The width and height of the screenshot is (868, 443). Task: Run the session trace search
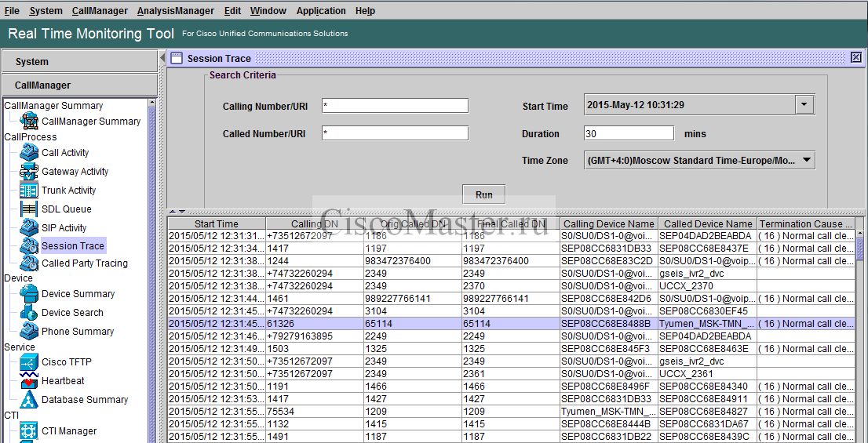(483, 194)
